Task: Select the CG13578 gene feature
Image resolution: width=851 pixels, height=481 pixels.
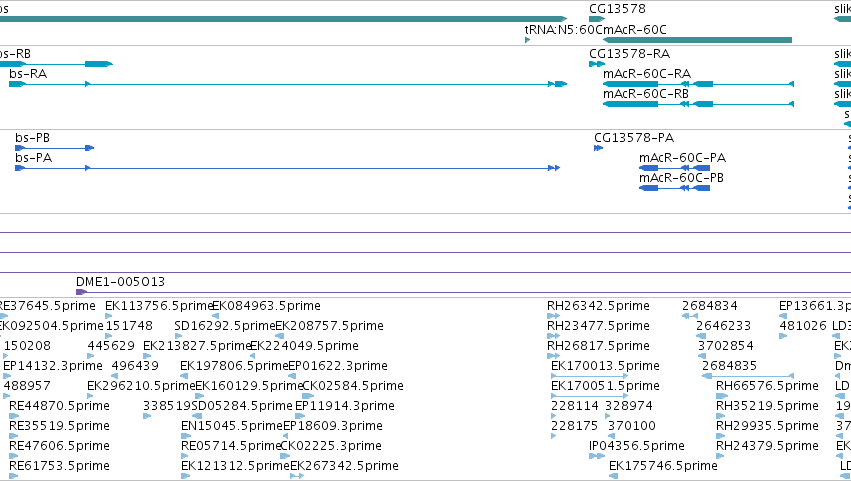Action: coord(597,19)
